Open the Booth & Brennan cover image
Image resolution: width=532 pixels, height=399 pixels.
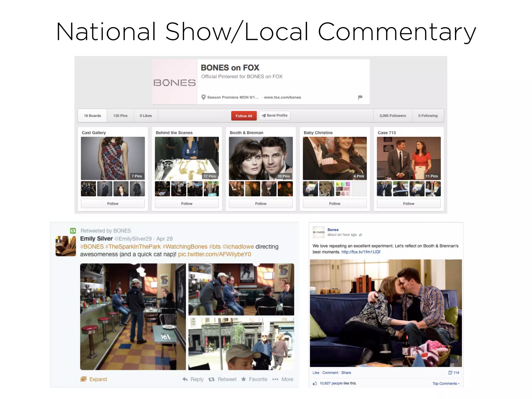coord(261,158)
